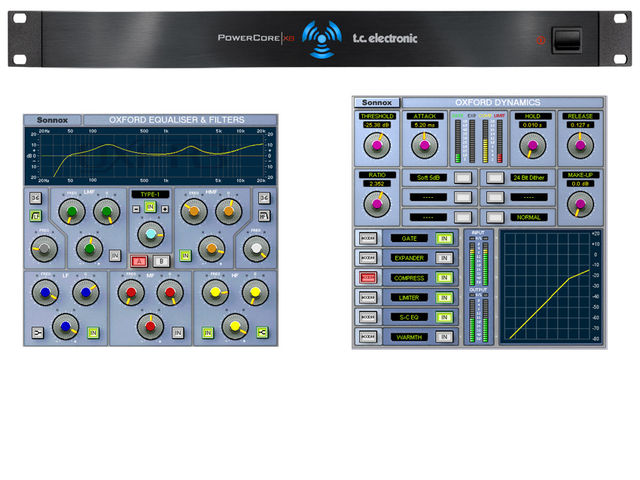The image size is (640, 480).
Task: Click the power rocker switch on PowerCore unit
Action: click(x=567, y=40)
